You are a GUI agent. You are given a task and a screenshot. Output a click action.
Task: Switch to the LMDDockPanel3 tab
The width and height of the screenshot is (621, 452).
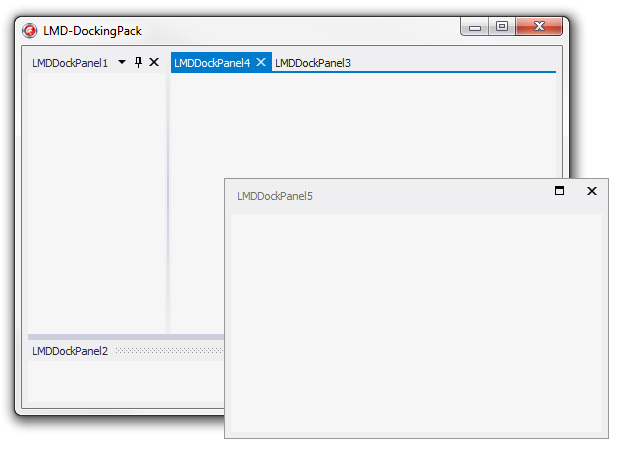click(x=313, y=63)
